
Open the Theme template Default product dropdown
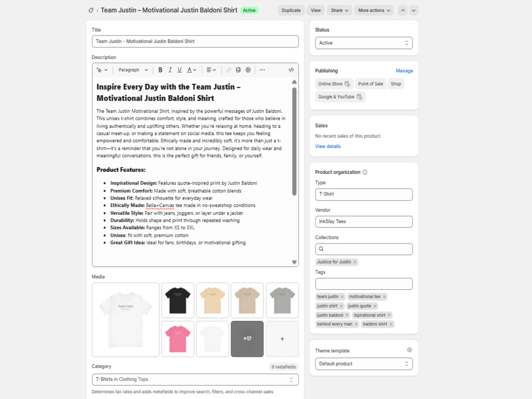coord(364,364)
